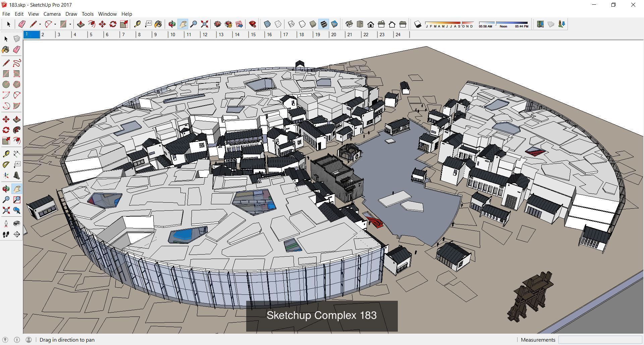The image size is (644, 345).
Task: Click the Measurements input box
Action: click(600, 340)
